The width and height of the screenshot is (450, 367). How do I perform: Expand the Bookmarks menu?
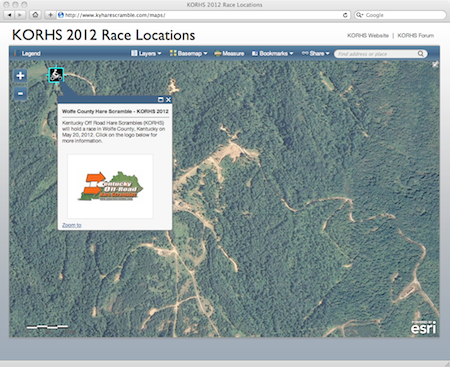click(272, 53)
